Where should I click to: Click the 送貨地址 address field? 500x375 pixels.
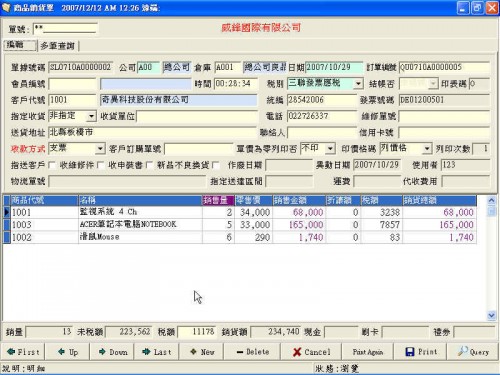point(152,132)
